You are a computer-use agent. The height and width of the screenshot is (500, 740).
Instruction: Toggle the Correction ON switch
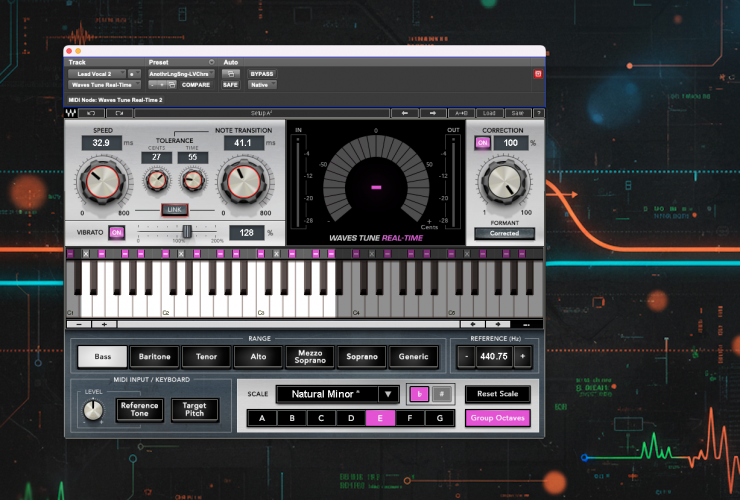pyautogui.click(x=483, y=143)
